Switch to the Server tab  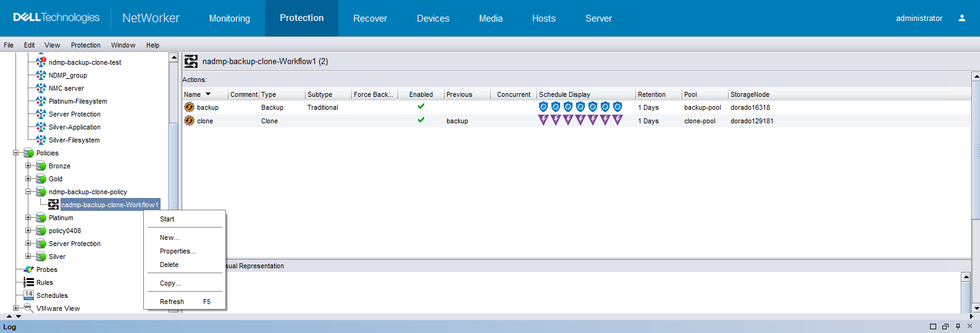598,18
